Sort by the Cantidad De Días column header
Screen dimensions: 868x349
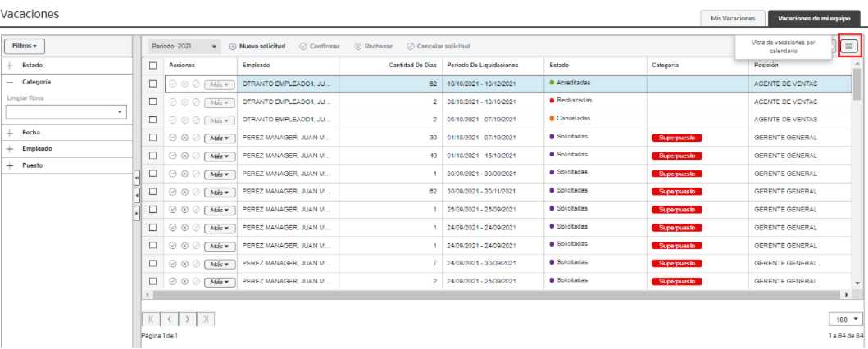tap(390, 66)
